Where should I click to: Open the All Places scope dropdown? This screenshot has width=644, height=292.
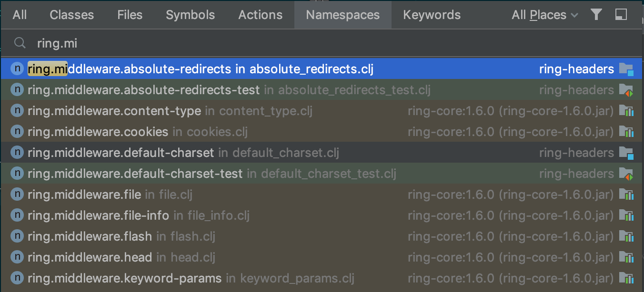coord(544,15)
